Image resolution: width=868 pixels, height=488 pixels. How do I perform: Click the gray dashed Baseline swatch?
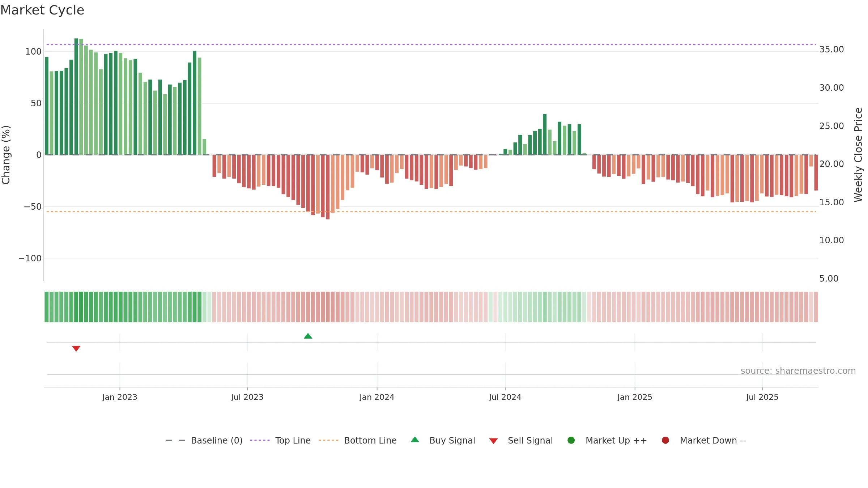click(x=175, y=440)
